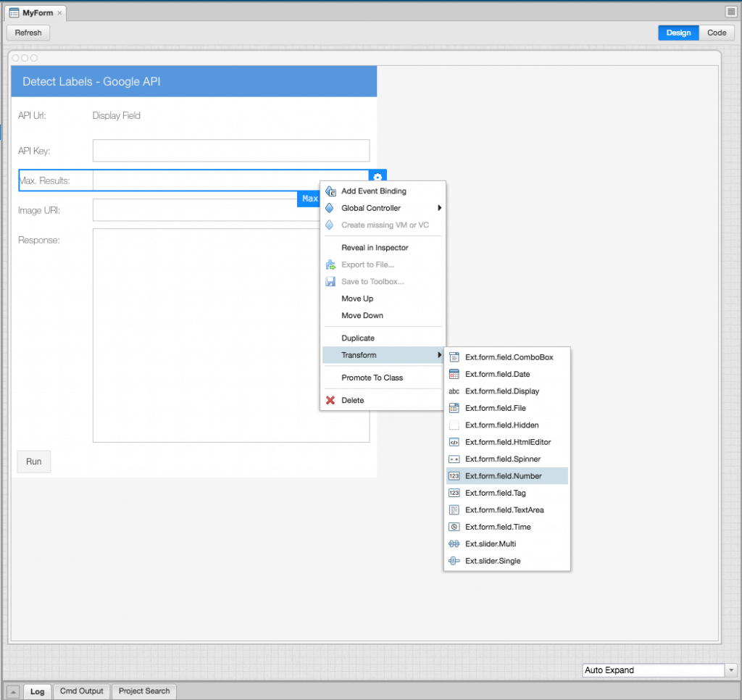Expand the bottom log panel arrow
The width and height of the screenshot is (742, 700).
(x=13, y=692)
